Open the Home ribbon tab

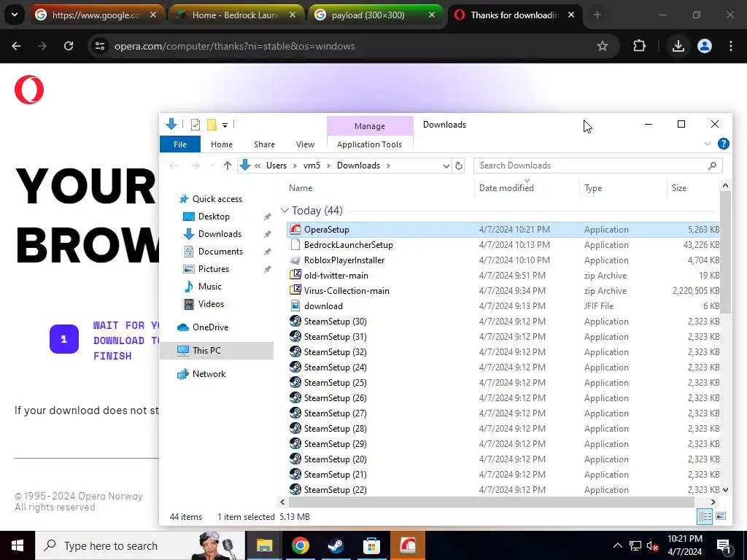[222, 144]
